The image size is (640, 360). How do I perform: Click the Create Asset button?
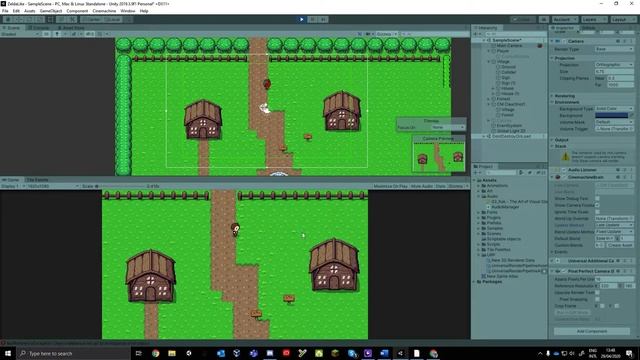click(x=620, y=245)
